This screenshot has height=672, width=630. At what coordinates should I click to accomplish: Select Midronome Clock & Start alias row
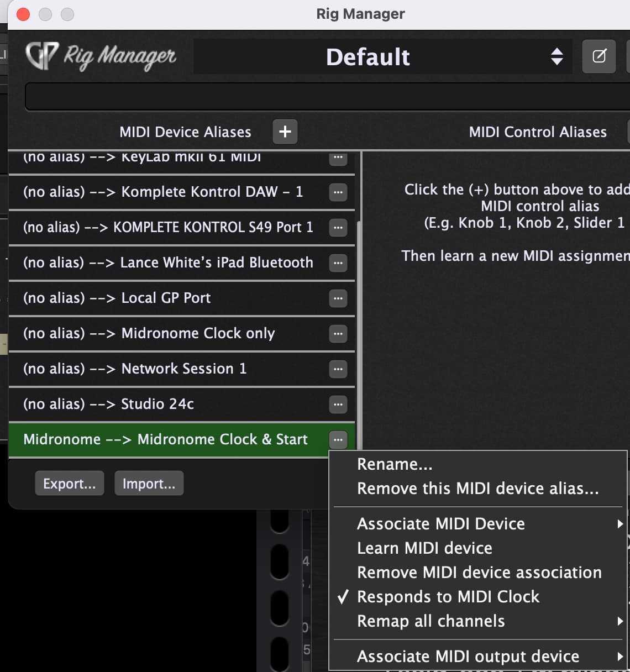[182, 440]
